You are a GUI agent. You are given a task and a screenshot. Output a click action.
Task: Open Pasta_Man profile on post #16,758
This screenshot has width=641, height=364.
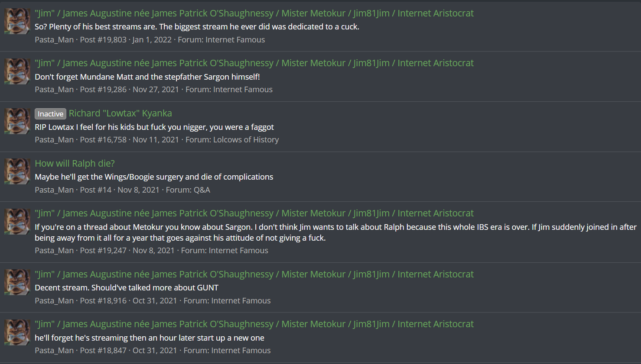coord(54,140)
